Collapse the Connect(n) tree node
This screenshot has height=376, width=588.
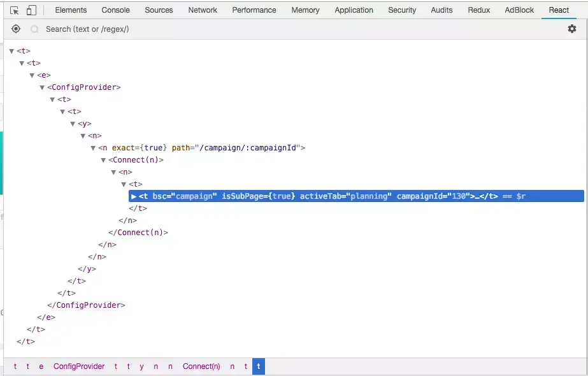click(x=103, y=160)
